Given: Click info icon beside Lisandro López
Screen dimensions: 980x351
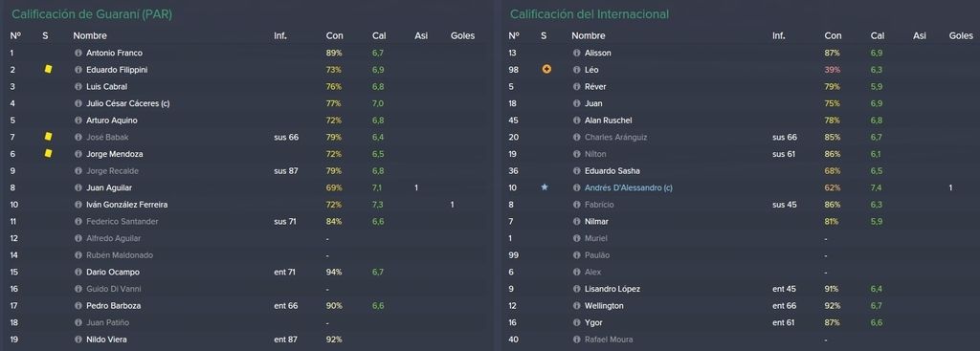Looking at the screenshot, I should 576,289.
